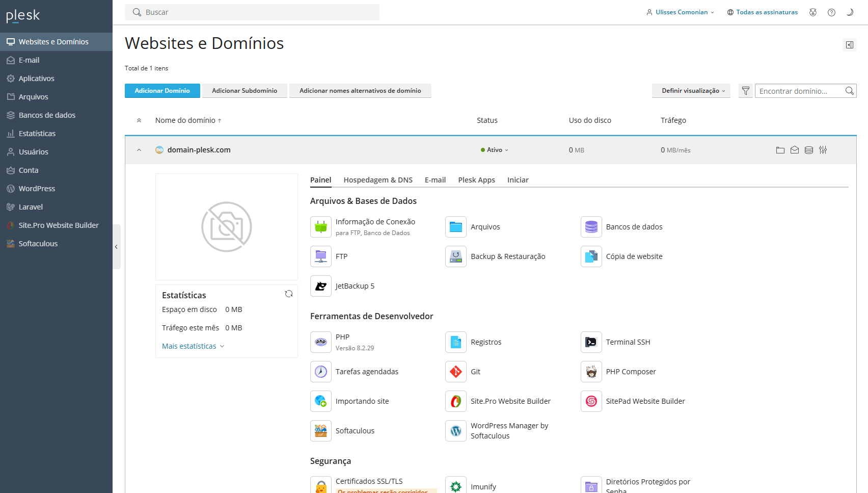Click the statistics refresh icon
Image resolution: width=868 pixels, height=493 pixels.
pos(289,294)
